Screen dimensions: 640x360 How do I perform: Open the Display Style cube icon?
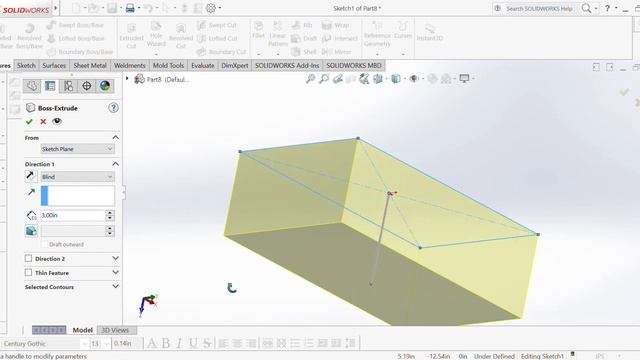tap(396, 79)
